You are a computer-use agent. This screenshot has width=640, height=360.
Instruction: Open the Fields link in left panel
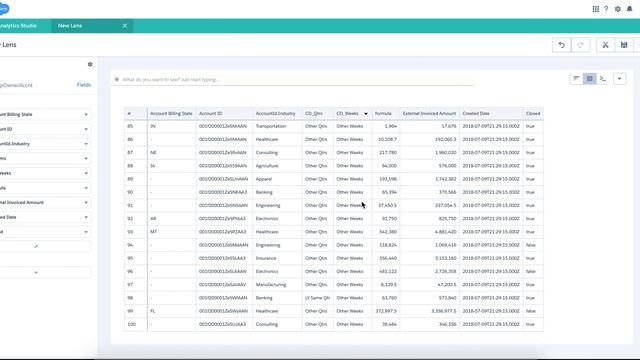click(84, 85)
